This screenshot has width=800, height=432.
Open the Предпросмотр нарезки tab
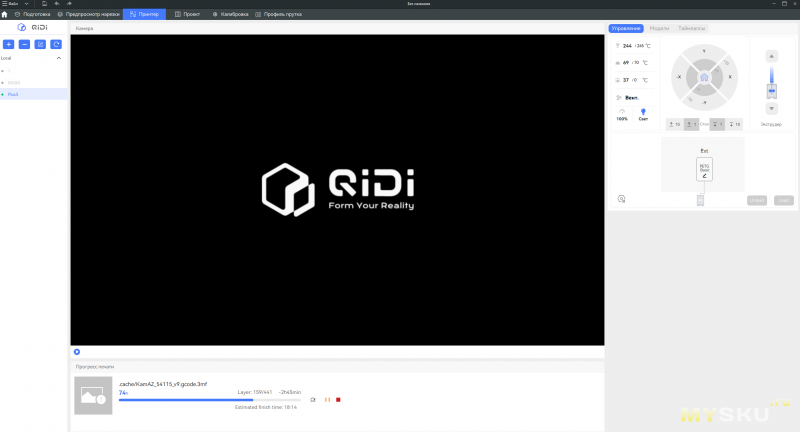coord(88,14)
